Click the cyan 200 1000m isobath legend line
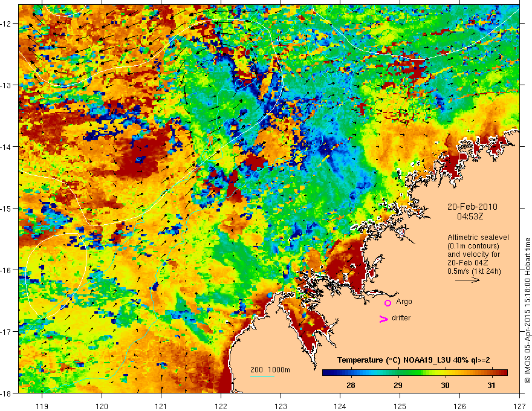This screenshot has width=532, height=411. tap(262, 376)
